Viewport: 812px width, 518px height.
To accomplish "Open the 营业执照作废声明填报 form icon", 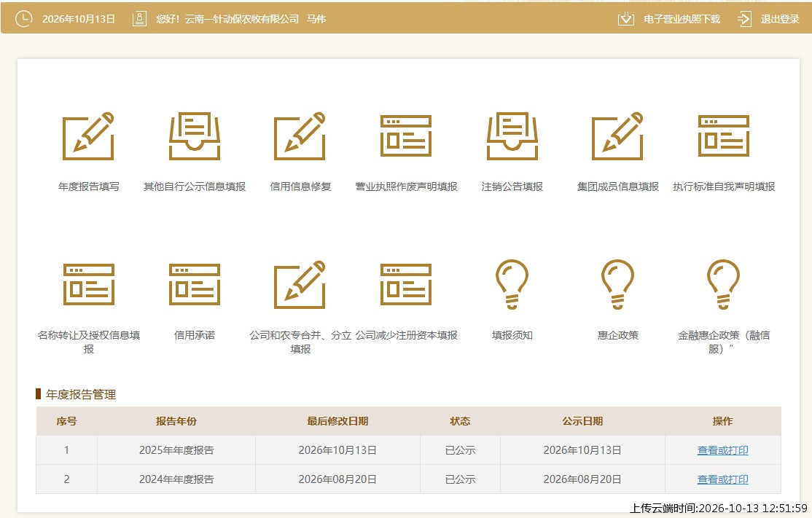I will 406,136.
